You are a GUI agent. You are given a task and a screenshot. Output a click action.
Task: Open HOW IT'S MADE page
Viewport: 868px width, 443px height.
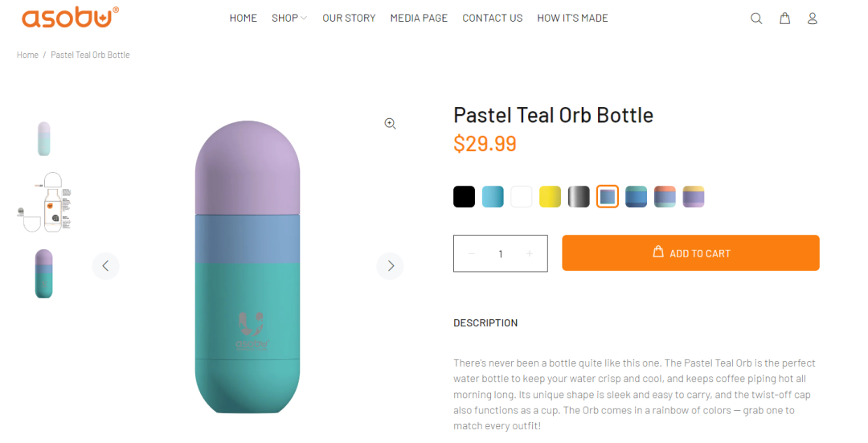click(572, 18)
